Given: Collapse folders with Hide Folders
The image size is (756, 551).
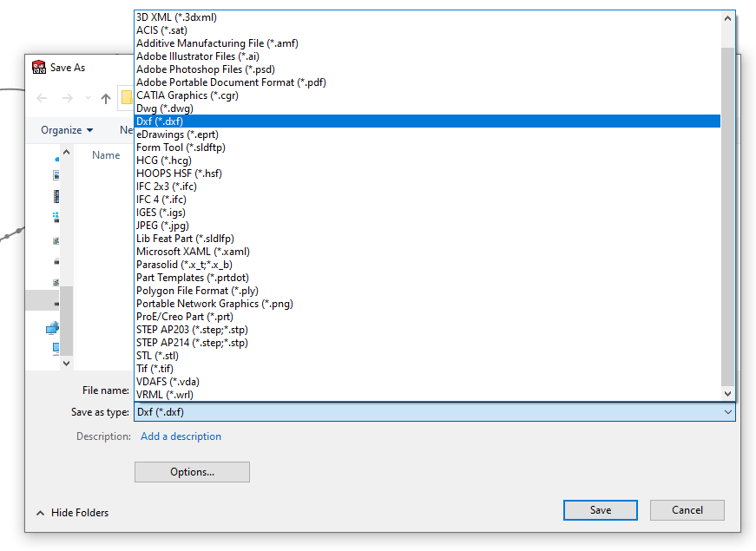Looking at the screenshot, I should 72,513.
